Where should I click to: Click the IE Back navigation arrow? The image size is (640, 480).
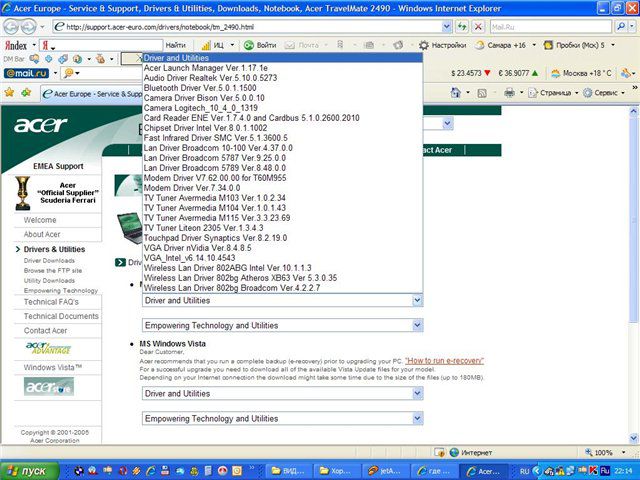point(12,27)
